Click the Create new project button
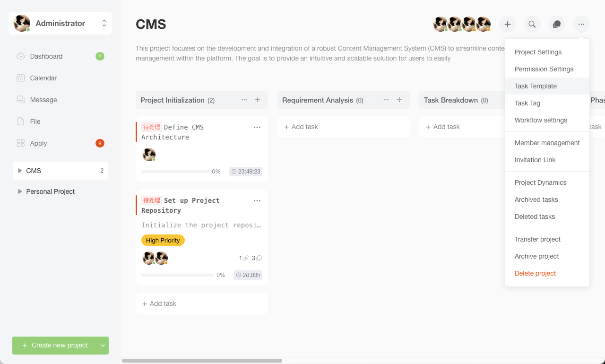605x364 pixels. pyautogui.click(x=55, y=346)
